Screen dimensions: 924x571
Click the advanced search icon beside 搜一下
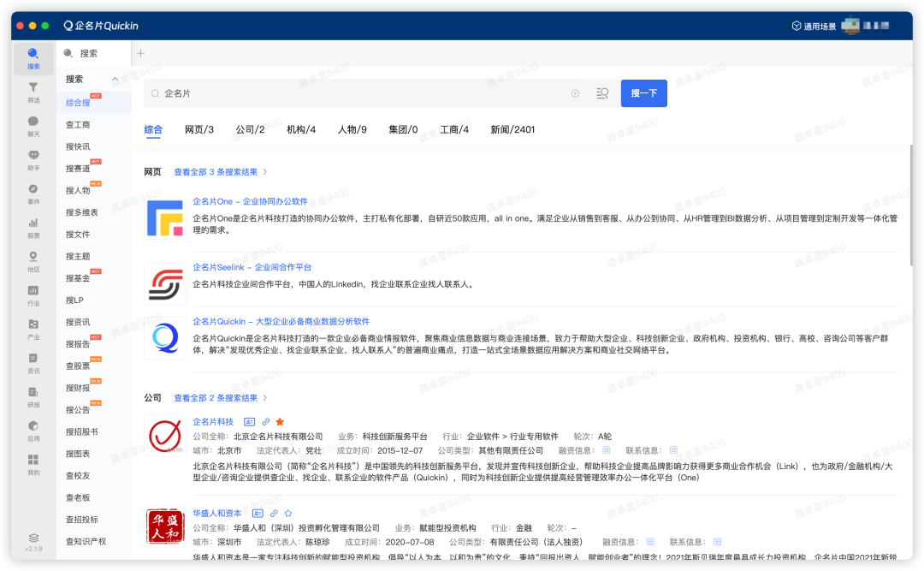(x=602, y=93)
